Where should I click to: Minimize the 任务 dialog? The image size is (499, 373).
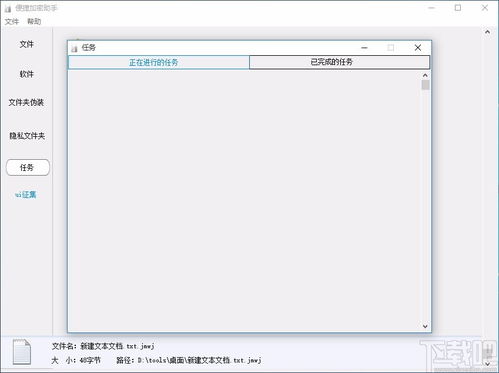coord(364,48)
